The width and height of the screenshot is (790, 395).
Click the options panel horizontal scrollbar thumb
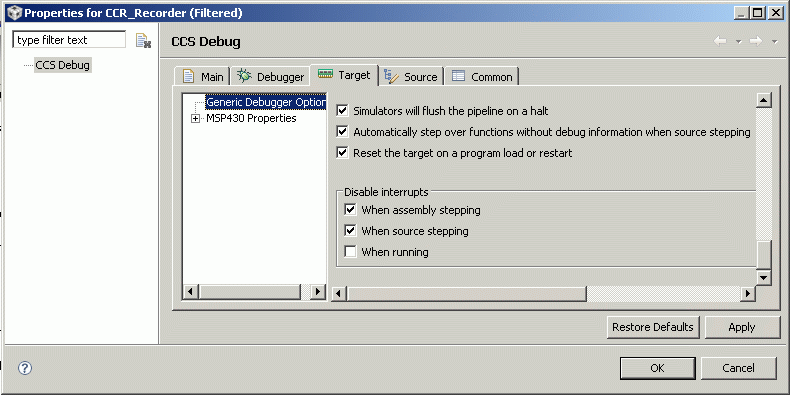(467, 293)
